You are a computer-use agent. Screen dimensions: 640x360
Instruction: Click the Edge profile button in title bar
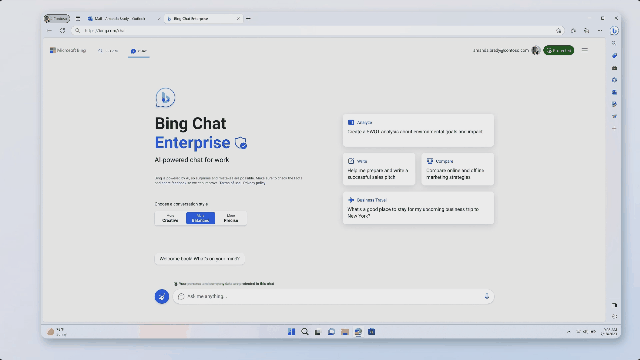click(x=57, y=18)
